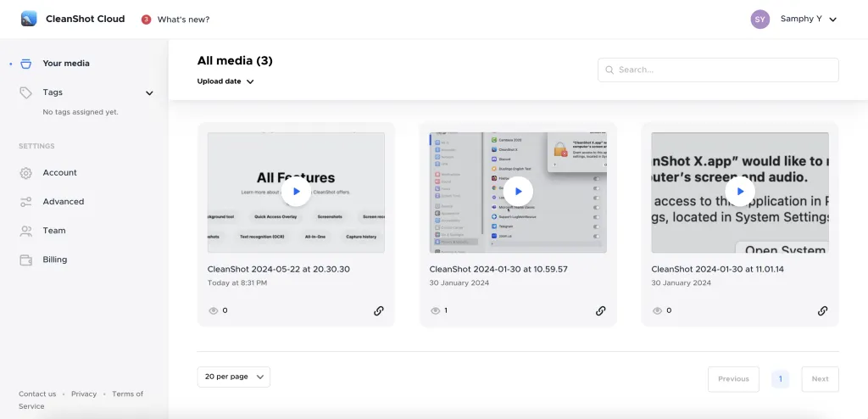This screenshot has width=868, height=419.
Task: Open the Upload date sort dropdown
Action: pyautogui.click(x=225, y=81)
